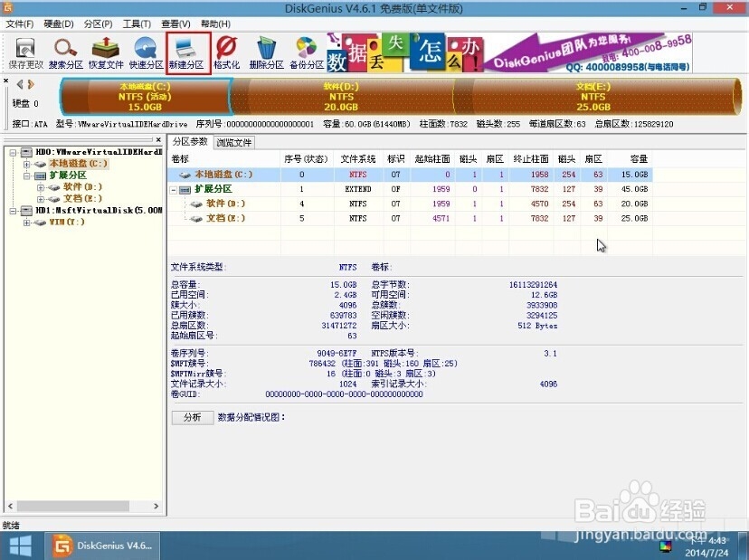Click the tree panel horizontal scrollbar
Screen dimensions: 749x560
(72, 506)
